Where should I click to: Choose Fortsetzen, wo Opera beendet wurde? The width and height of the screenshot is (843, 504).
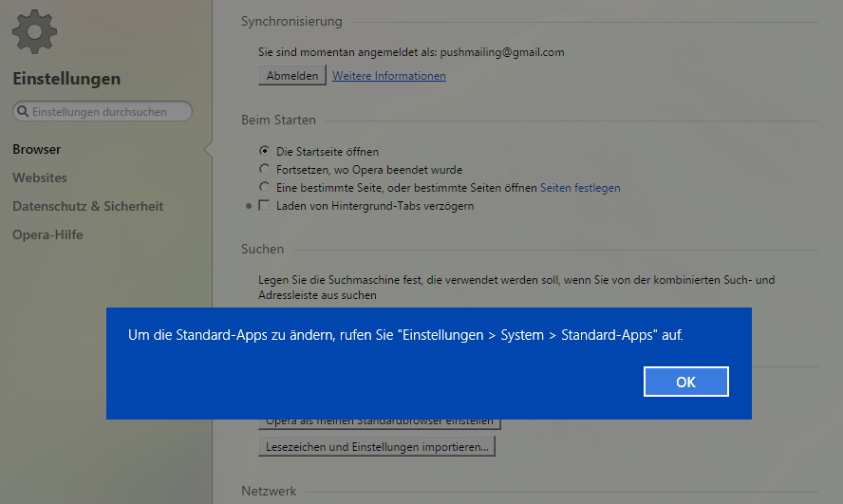[x=265, y=170]
